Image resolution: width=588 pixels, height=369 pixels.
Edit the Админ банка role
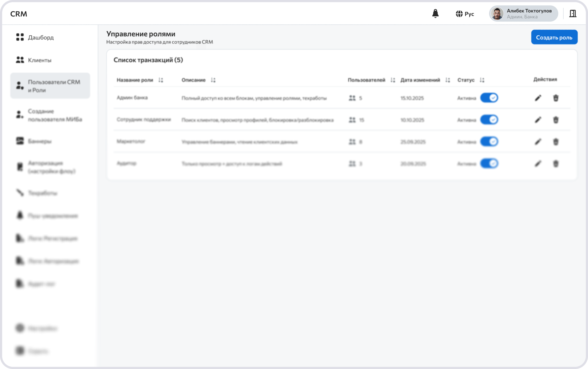click(x=538, y=98)
